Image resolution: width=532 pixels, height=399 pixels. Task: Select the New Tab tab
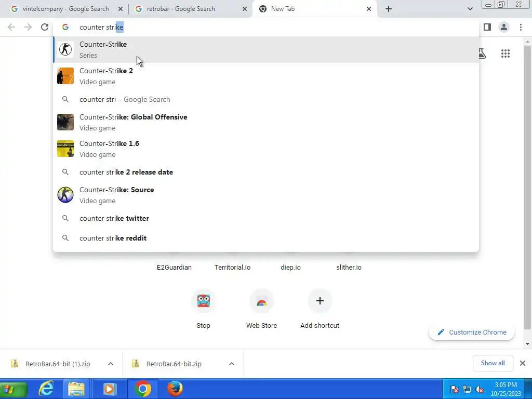[283, 9]
